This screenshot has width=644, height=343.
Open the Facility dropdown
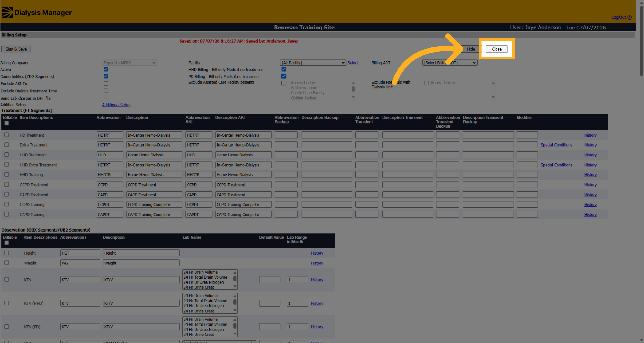313,63
